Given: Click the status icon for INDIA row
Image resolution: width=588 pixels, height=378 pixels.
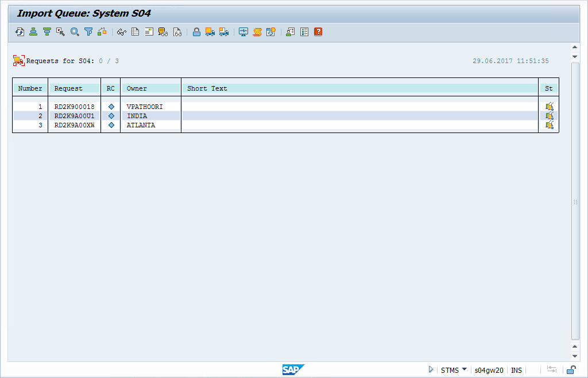Looking at the screenshot, I should coord(549,116).
